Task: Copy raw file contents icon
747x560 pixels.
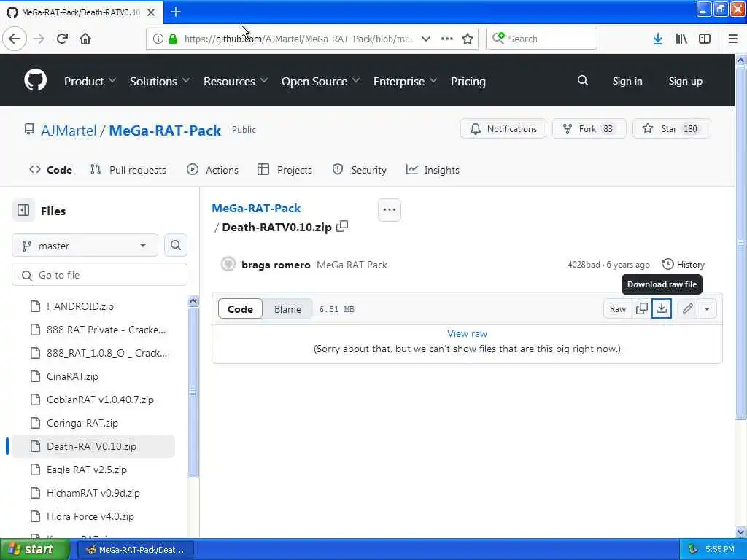Action: (642, 308)
